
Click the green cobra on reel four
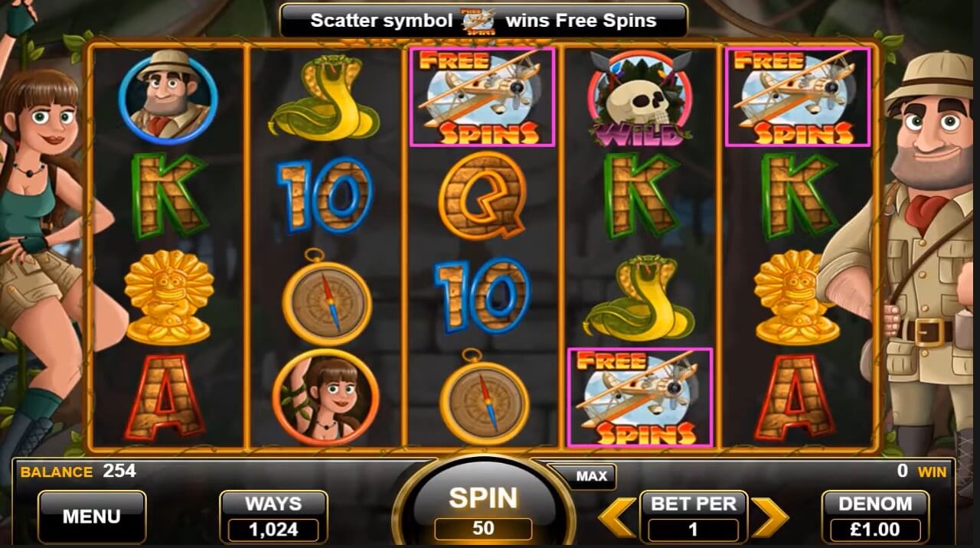pyautogui.click(x=639, y=298)
